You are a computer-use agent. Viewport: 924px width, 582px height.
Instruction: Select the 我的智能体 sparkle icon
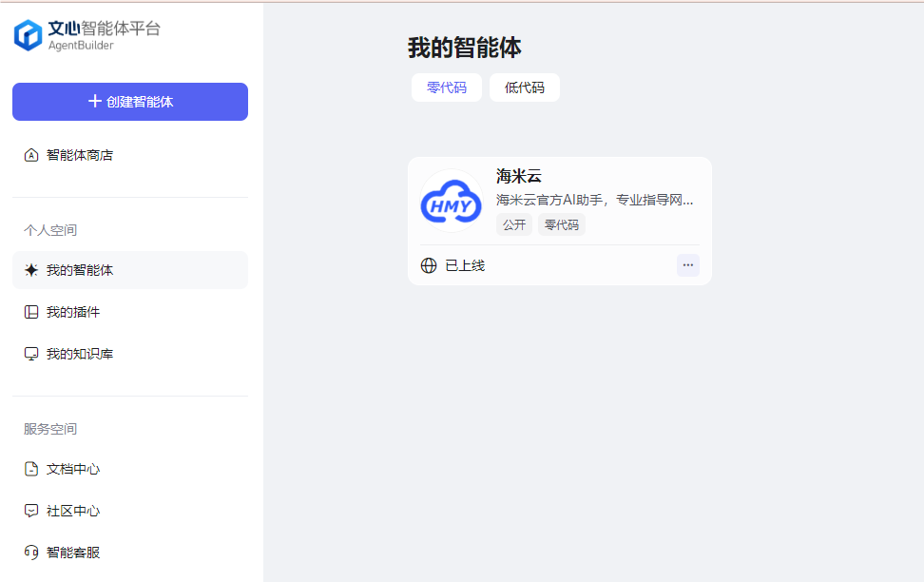31,270
